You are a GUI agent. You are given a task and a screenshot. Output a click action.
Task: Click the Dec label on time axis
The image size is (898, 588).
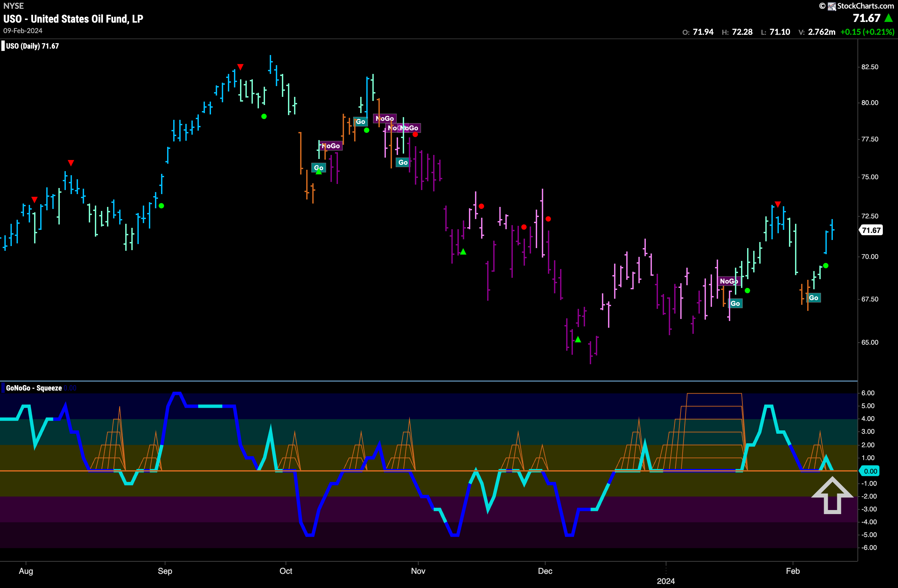(x=545, y=571)
